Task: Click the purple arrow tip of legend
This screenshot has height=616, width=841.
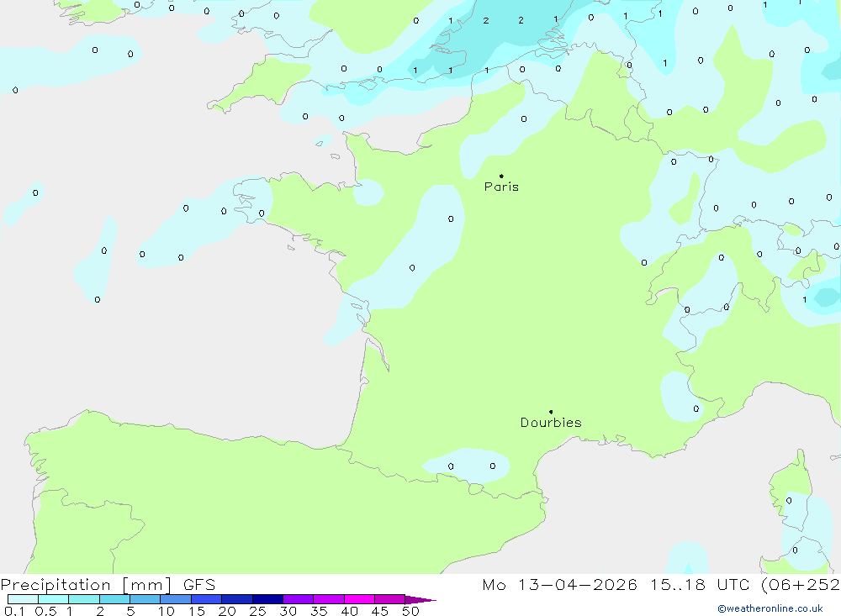Action: (420, 599)
